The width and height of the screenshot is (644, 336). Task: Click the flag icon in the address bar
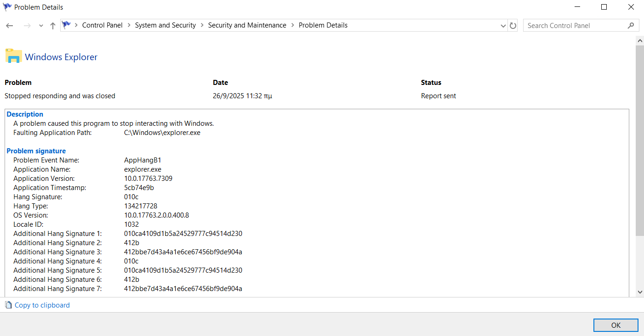tap(67, 25)
